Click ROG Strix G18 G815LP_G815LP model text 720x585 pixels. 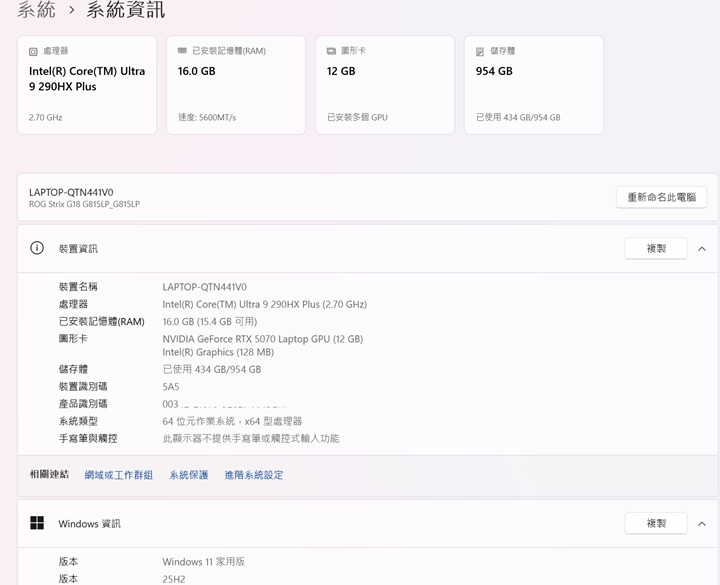pos(84,204)
